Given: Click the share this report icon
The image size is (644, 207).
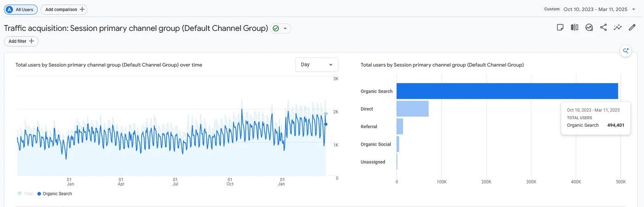Looking at the screenshot, I should (x=604, y=28).
